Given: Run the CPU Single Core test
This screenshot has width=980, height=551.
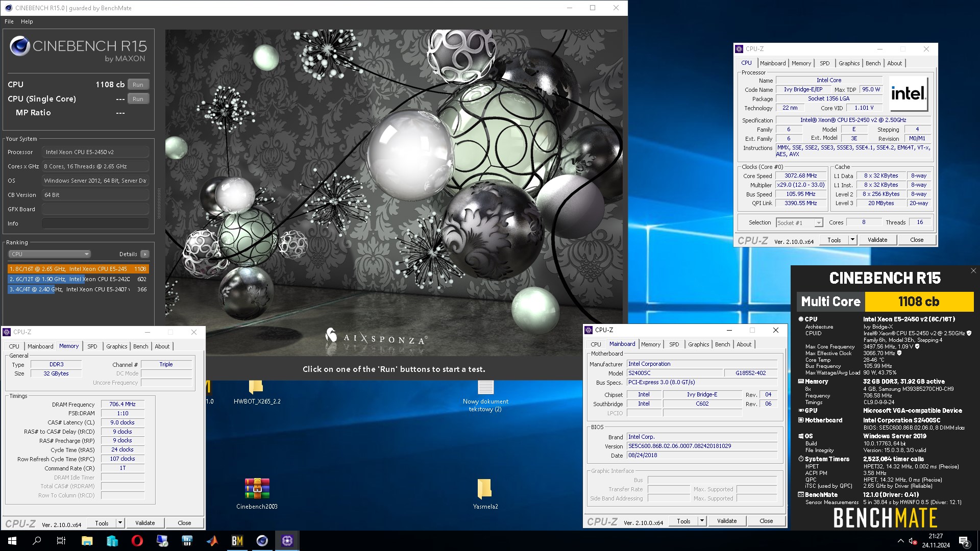Looking at the screenshot, I should (138, 99).
